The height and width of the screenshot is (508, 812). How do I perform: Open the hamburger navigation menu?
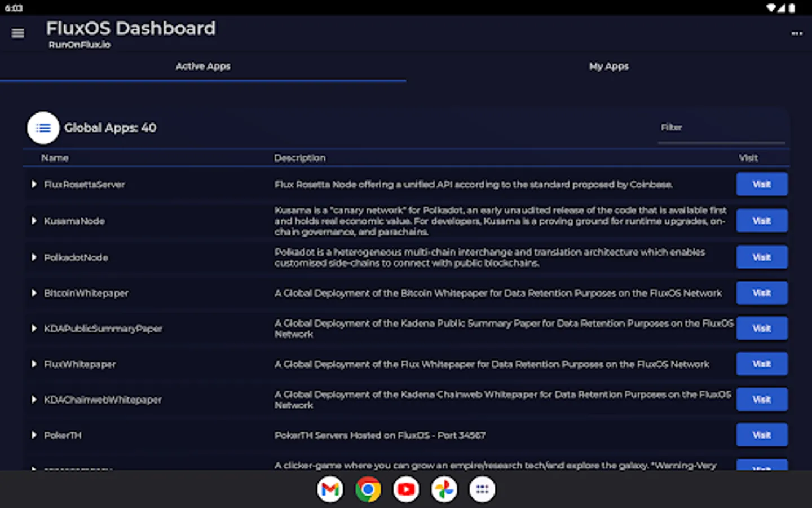tap(18, 33)
